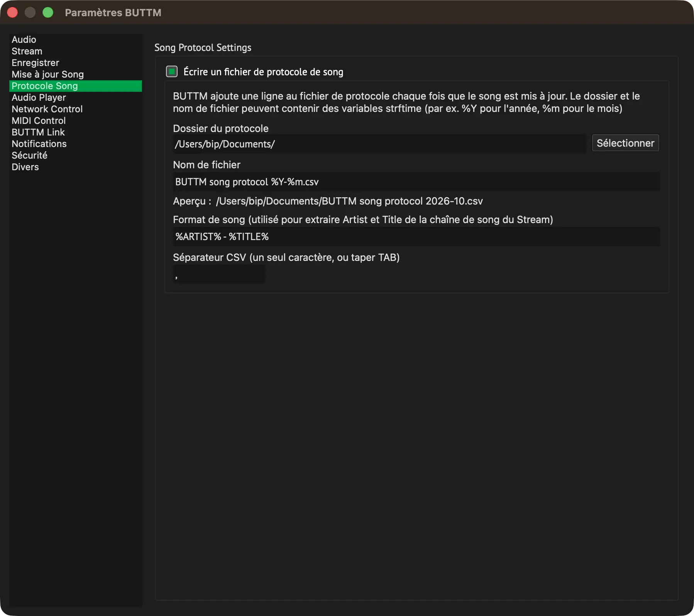Open Notifications settings
The image size is (694, 616).
76,144
